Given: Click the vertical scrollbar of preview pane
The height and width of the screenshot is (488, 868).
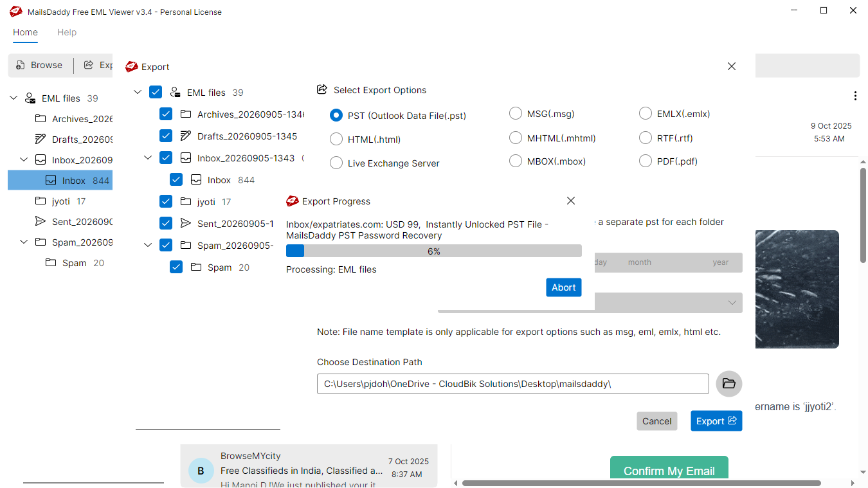Looking at the screenshot, I should (x=863, y=215).
